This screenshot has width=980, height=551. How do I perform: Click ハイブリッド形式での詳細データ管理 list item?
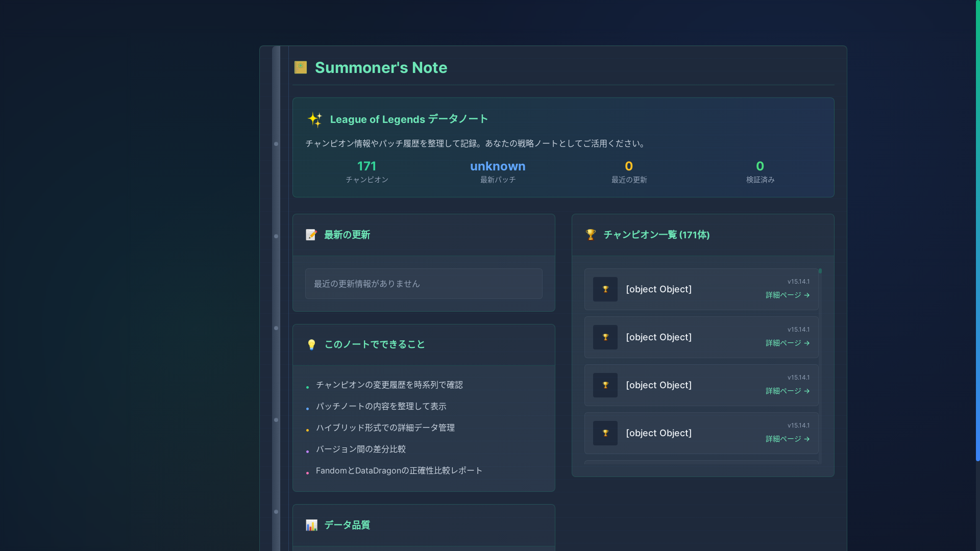pyautogui.click(x=385, y=428)
